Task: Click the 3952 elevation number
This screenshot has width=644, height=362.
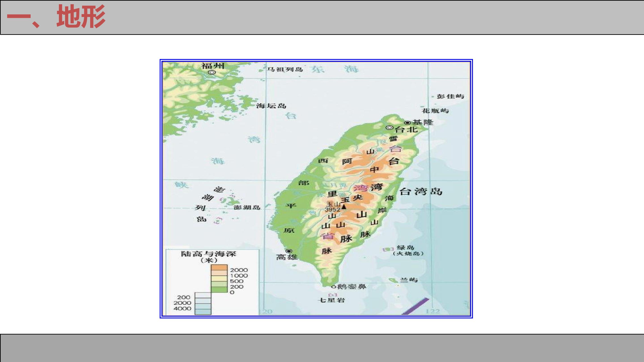Action: pos(333,210)
